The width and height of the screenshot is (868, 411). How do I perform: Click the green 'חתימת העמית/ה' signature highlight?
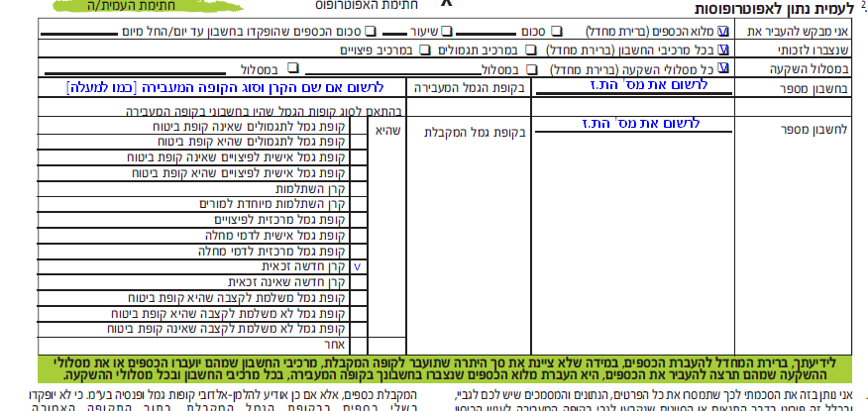click(148, 6)
